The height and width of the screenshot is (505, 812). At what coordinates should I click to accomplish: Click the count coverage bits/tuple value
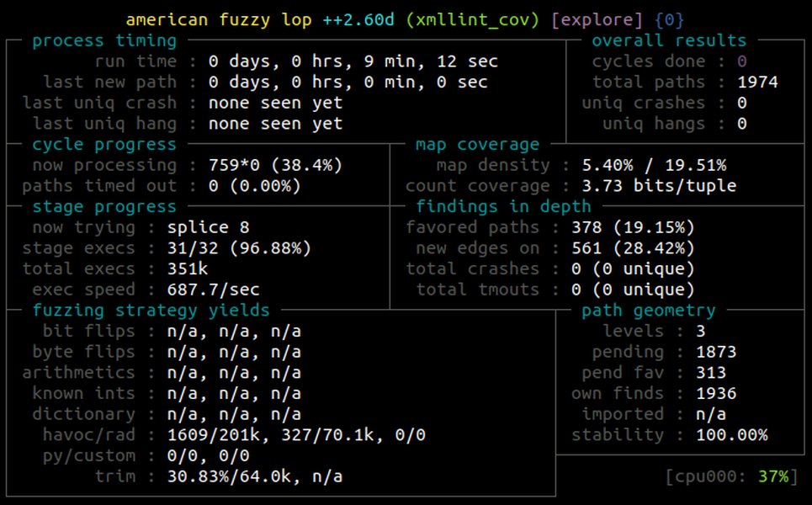point(659,186)
